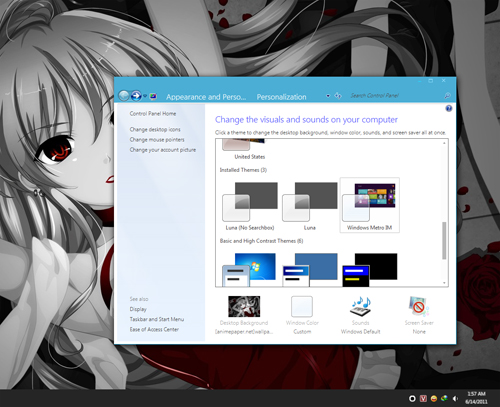Image resolution: width=500 pixels, height=407 pixels.
Task: Click the yellow smiley tray icon
Action: (x=434, y=398)
